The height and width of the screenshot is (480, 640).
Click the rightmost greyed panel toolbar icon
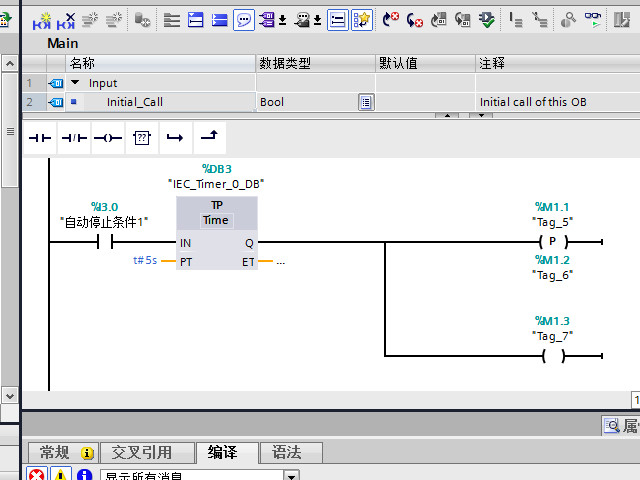622,20
